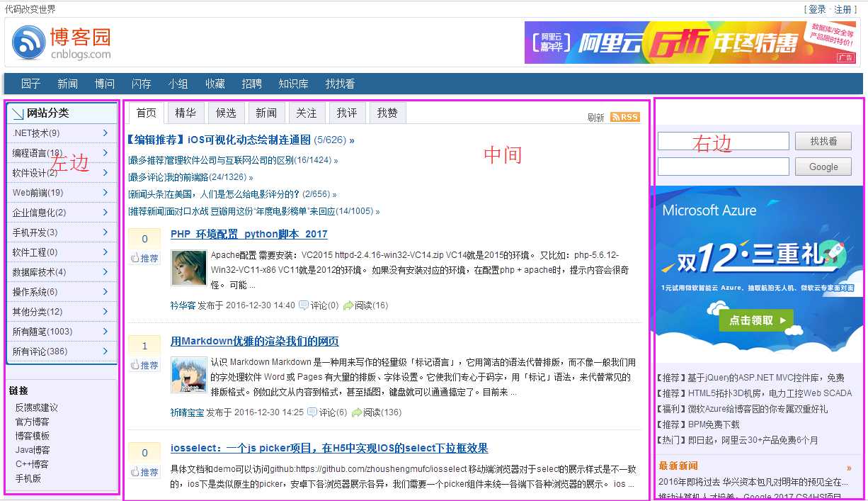Focus the 找找看 search input field
868x501 pixels.
point(723,141)
